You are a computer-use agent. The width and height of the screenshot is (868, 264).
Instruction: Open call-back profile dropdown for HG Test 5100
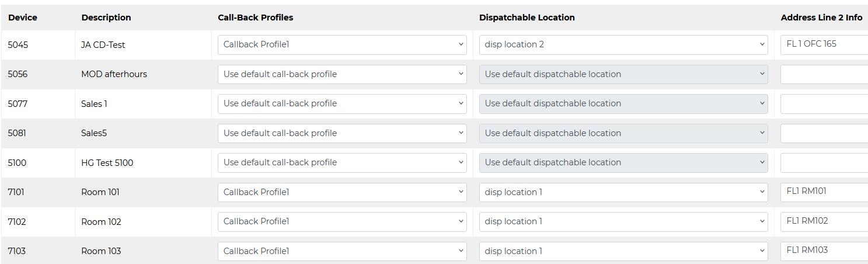[342, 162]
